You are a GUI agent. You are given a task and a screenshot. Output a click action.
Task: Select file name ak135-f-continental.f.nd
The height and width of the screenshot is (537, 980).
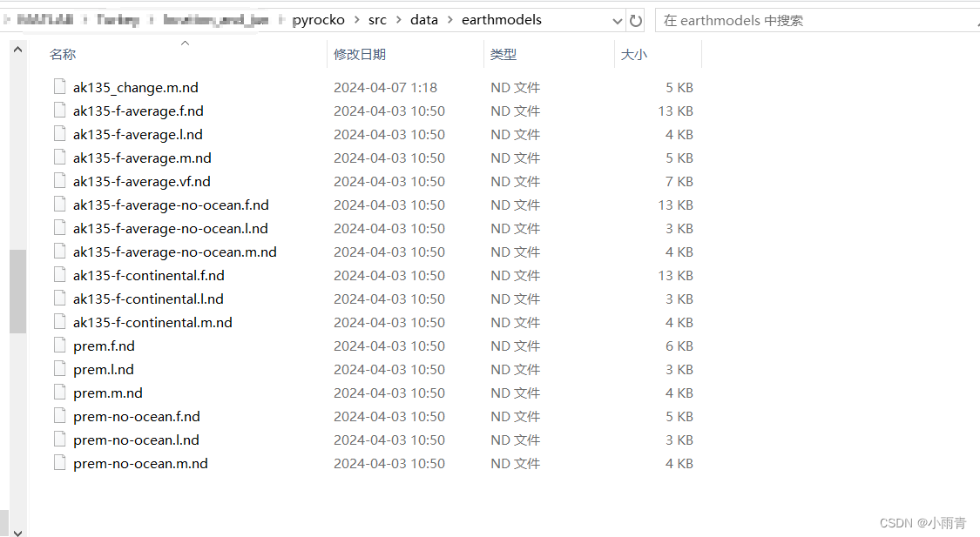pos(149,275)
